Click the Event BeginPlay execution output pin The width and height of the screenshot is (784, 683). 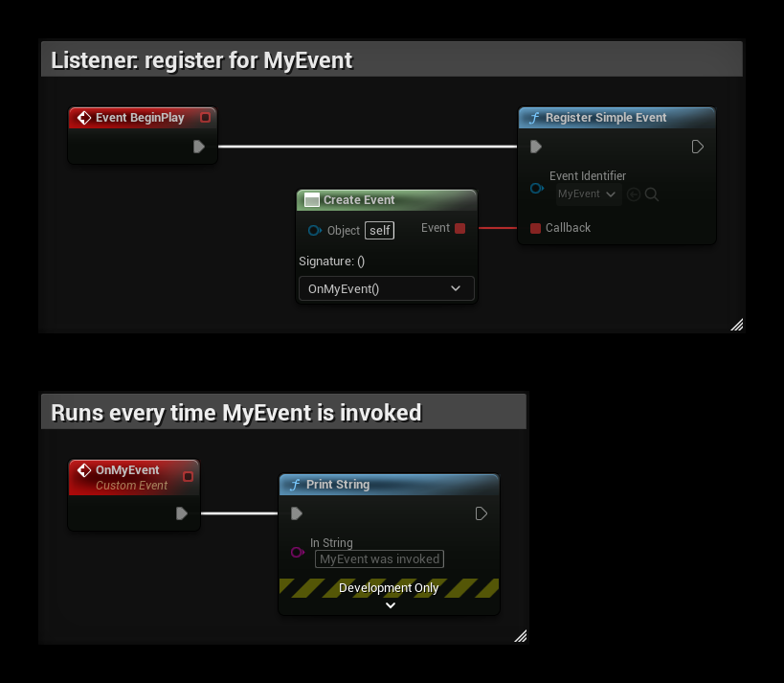click(199, 147)
